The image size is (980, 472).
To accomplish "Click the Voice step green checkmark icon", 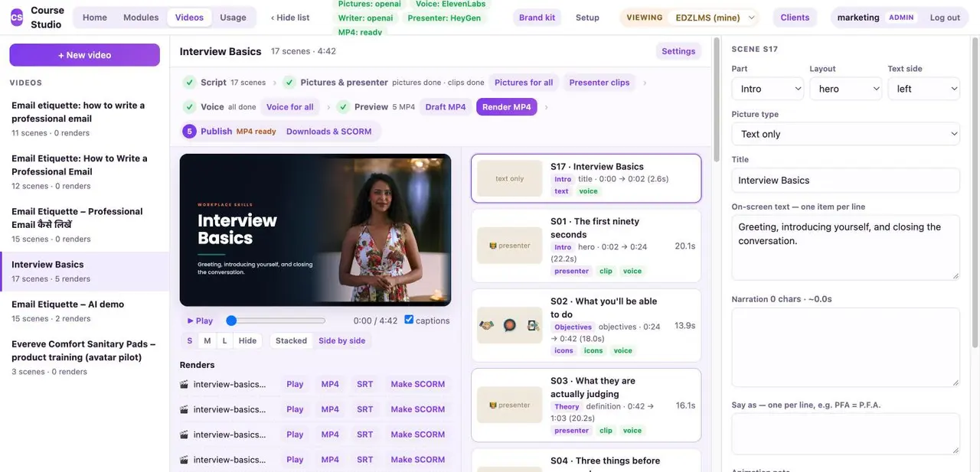I will 189,107.
